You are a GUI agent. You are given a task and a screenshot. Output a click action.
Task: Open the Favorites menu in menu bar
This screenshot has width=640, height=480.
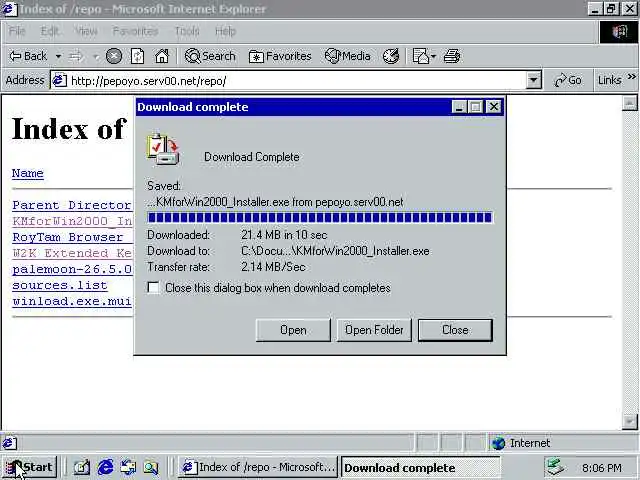[135, 31]
